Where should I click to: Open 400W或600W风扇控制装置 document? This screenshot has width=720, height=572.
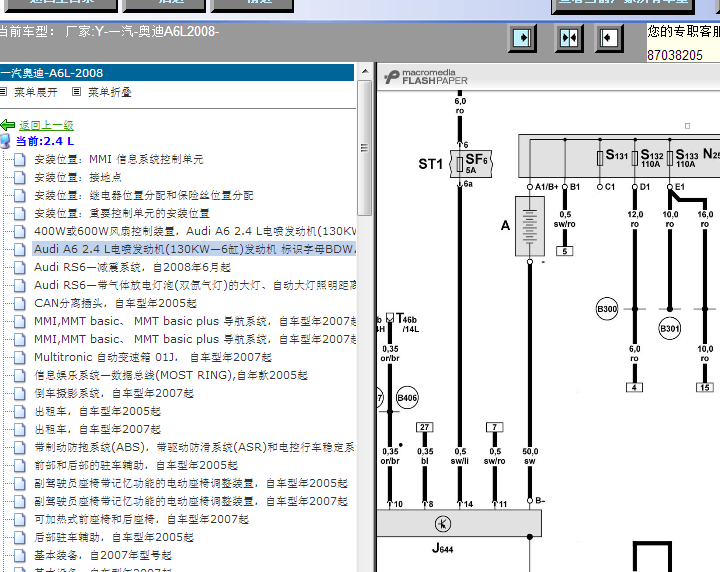pos(195,231)
